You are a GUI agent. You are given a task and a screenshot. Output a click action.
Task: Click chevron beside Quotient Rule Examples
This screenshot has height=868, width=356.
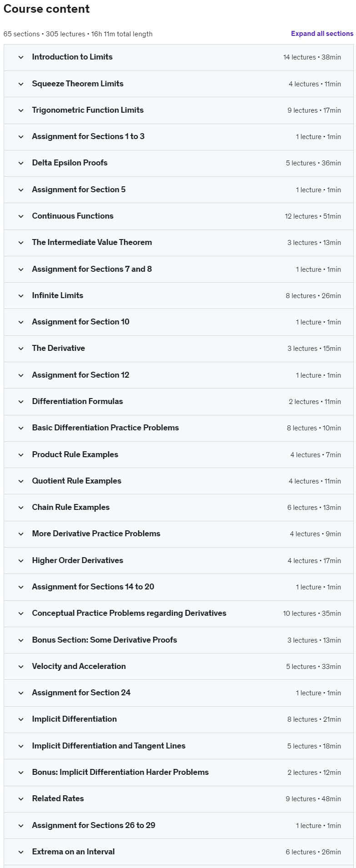tap(21, 481)
